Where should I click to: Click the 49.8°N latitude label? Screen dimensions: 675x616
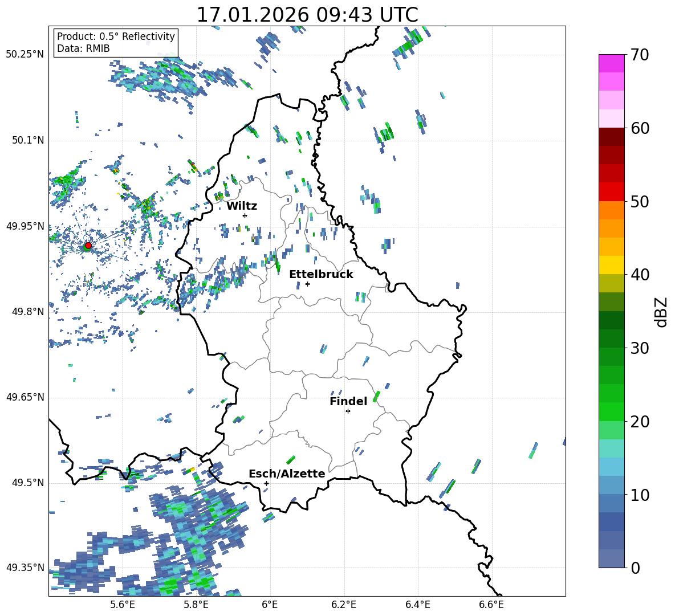pyautogui.click(x=27, y=312)
